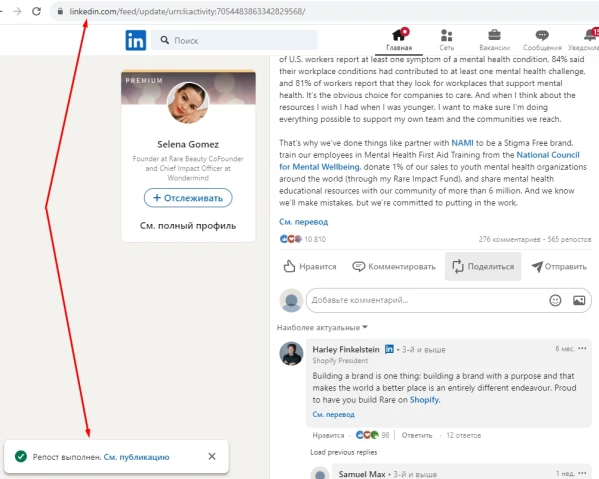Click the Поделиться repost button

[x=483, y=266]
